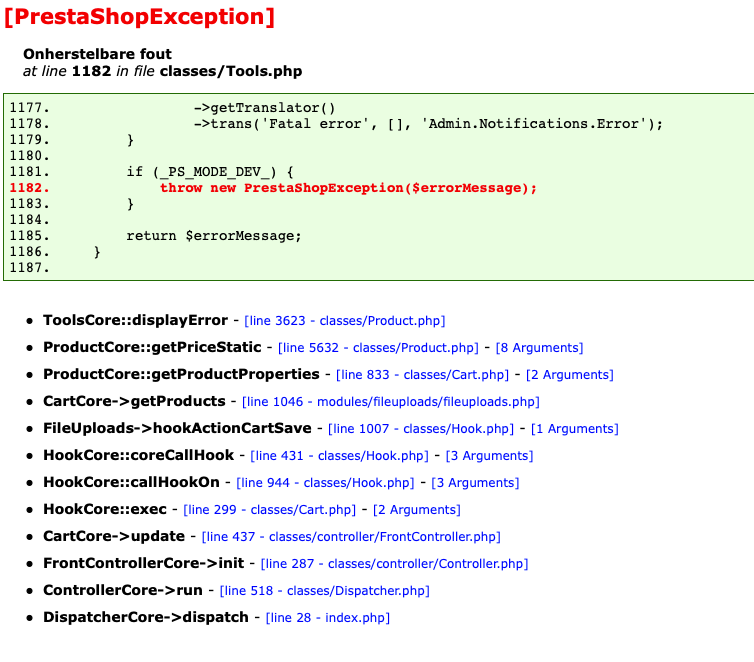The height and width of the screenshot is (662, 754).
Task: Click CartCore->getProducts trace entry
Action: pyautogui.click(x=134, y=401)
